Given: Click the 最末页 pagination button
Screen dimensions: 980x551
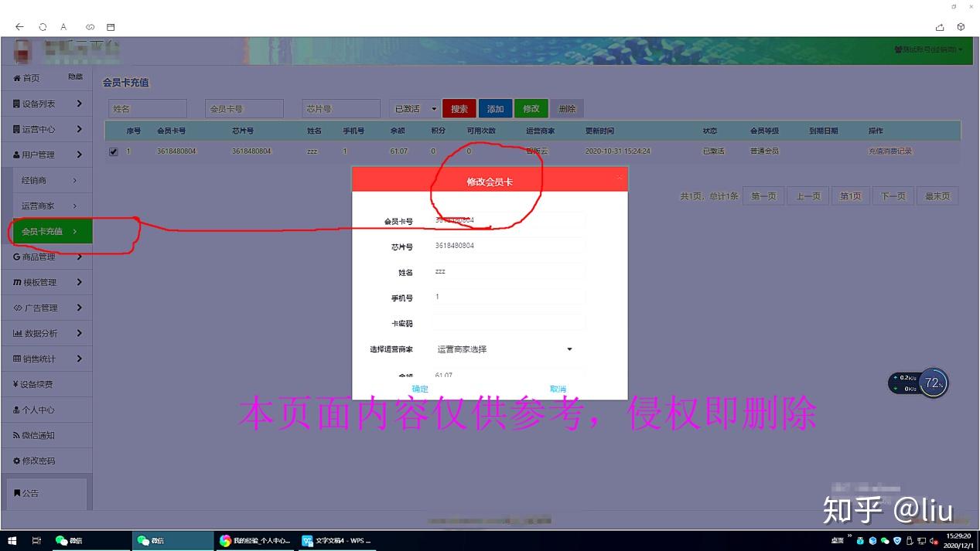Looking at the screenshot, I should click(x=937, y=196).
